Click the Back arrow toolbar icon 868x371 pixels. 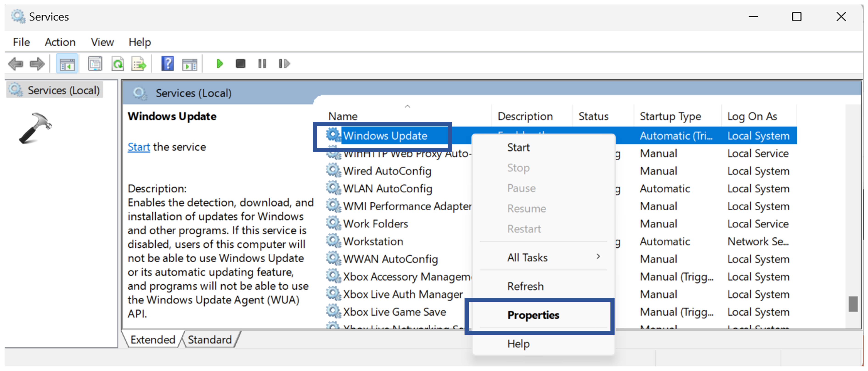(16, 64)
